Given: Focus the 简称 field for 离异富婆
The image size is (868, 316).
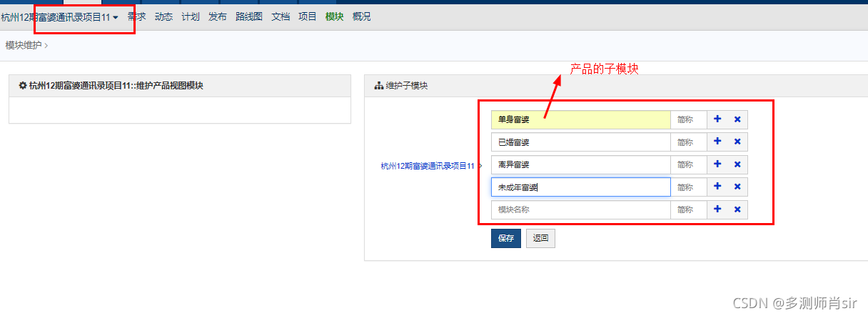Looking at the screenshot, I should (x=689, y=164).
